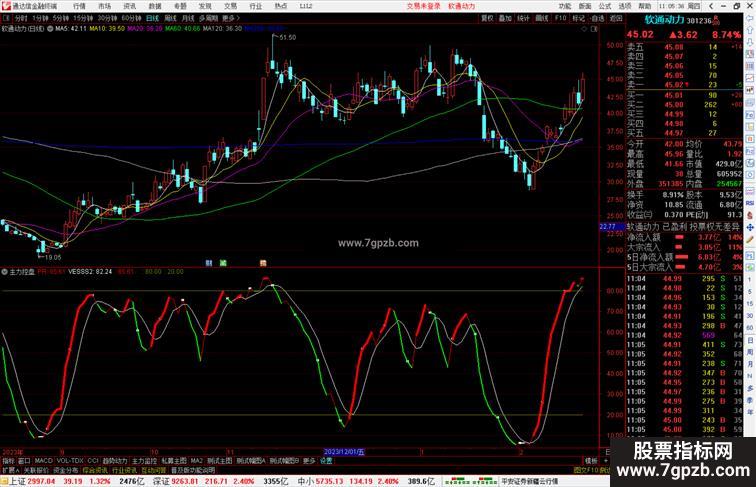The image size is (756, 487).
Task: Expand the 更多 periods dropdown
Action: tap(230, 18)
